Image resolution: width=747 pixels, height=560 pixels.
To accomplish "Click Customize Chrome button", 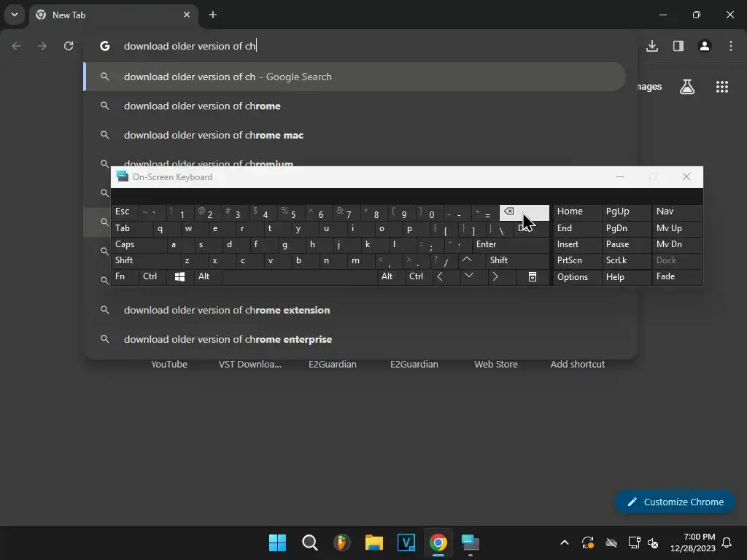I will tap(675, 502).
